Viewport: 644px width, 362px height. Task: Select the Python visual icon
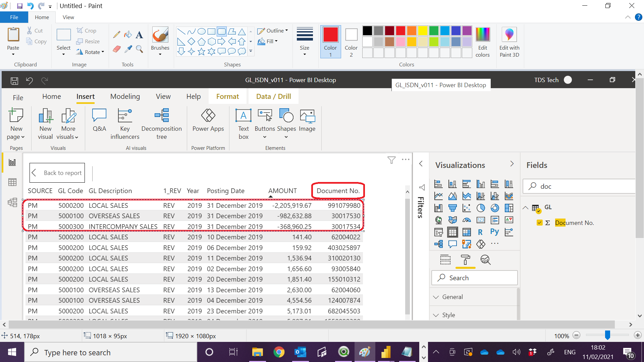click(494, 232)
